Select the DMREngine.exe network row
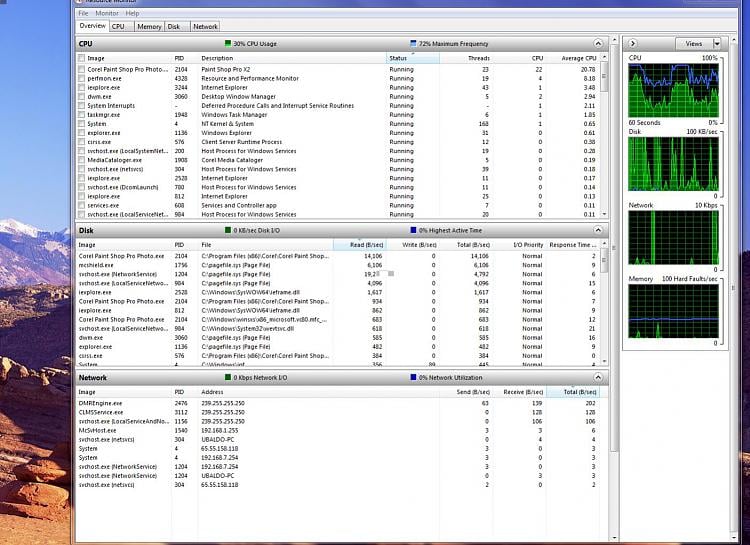Viewport: 750px width, 545px height. coord(338,403)
